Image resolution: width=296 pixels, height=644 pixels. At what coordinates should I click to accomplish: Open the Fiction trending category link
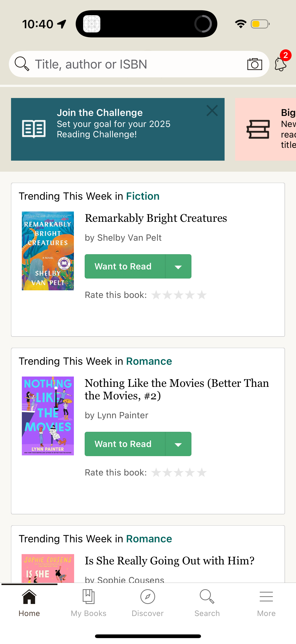point(143,196)
